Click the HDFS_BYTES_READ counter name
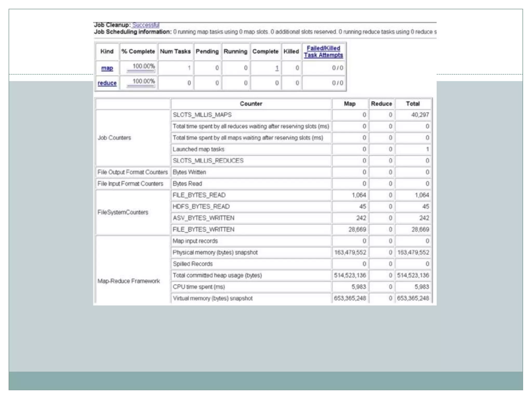532x399 pixels. (x=201, y=207)
